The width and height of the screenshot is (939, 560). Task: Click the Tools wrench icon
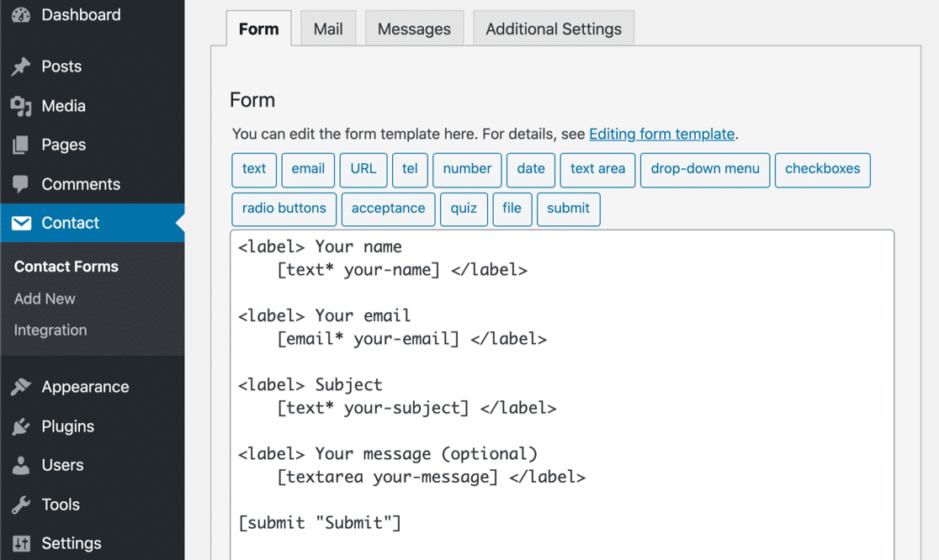pyautogui.click(x=21, y=505)
